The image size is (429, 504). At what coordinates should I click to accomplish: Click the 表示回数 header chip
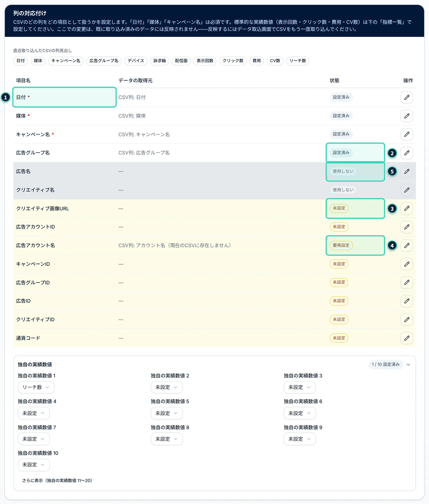(205, 61)
